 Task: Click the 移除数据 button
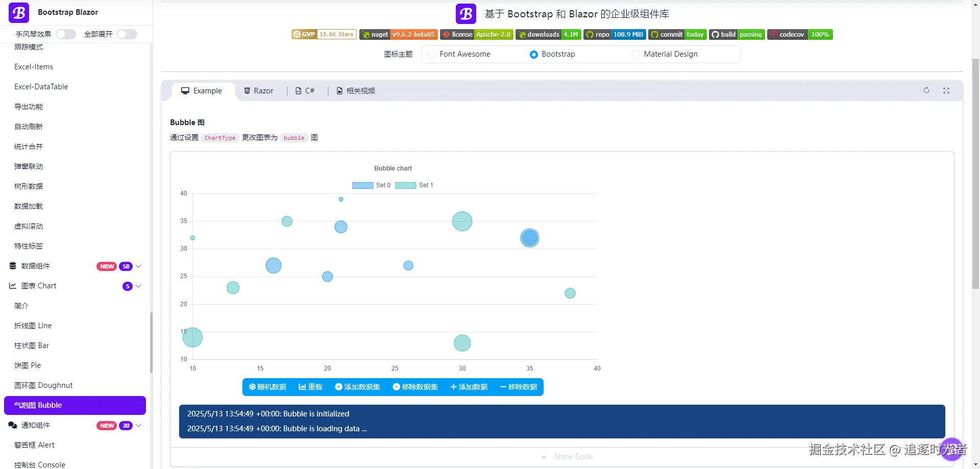pos(519,387)
